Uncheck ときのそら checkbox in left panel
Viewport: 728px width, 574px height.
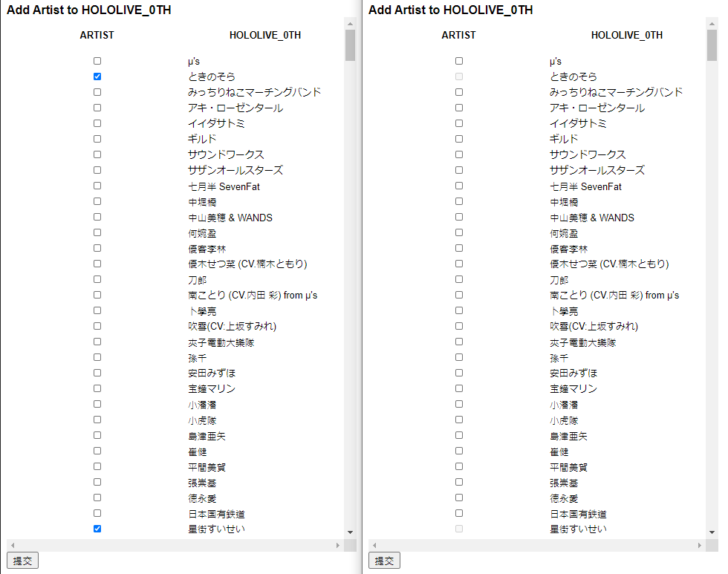pyautogui.click(x=97, y=76)
